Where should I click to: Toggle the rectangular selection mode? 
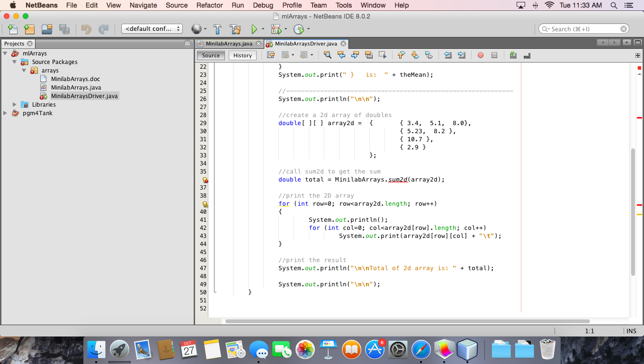pyautogui.click(x=383, y=55)
